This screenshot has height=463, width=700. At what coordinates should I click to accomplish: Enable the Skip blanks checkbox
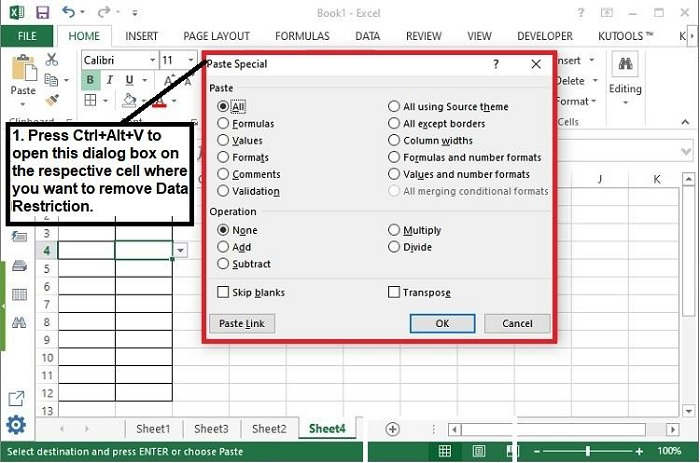click(223, 292)
